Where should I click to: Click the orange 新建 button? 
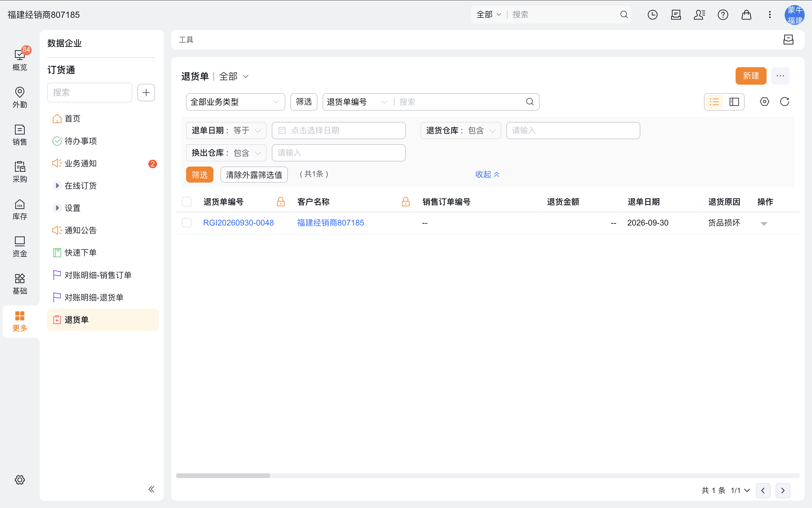(751, 76)
